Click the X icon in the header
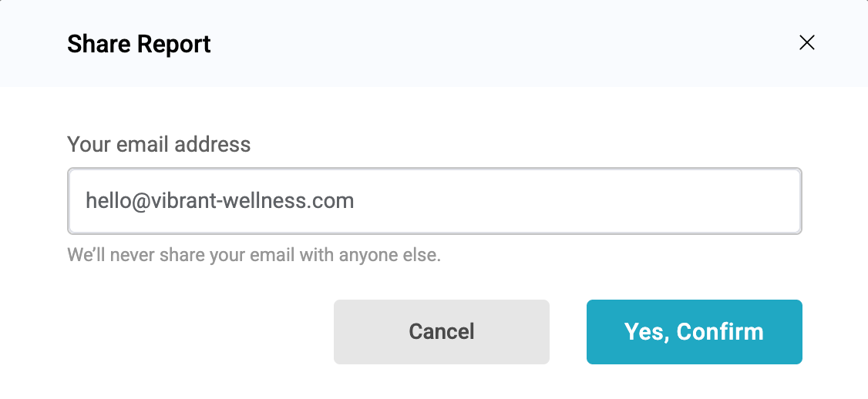The height and width of the screenshot is (399, 868). coord(807,42)
